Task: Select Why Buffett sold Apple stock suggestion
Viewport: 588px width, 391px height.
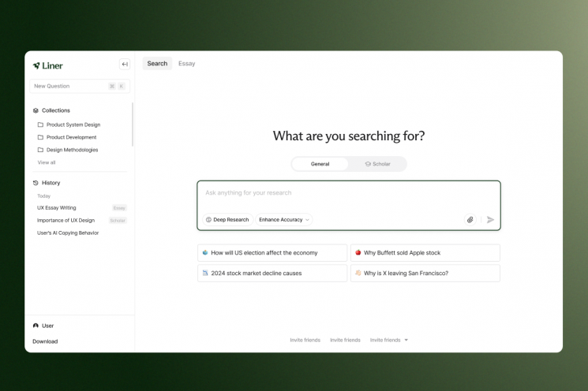Action: (425, 253)
